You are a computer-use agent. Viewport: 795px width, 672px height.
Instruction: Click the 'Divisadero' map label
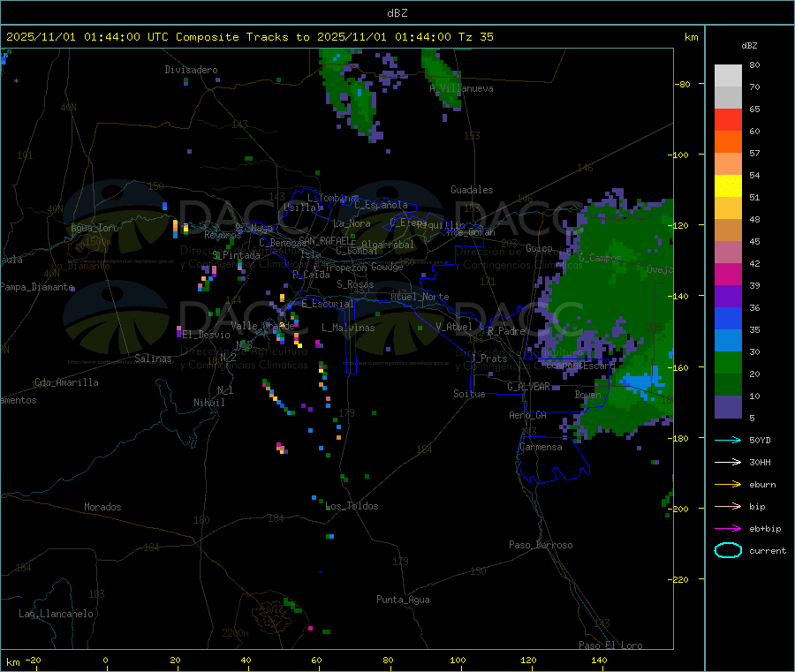pyautogui.click(x=191, y=70)
